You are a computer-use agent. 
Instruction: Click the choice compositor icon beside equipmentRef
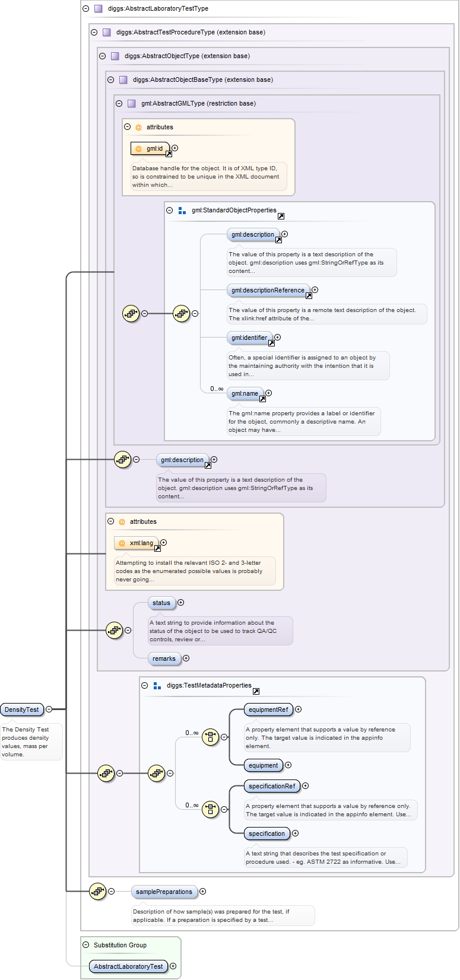(210, 737)
